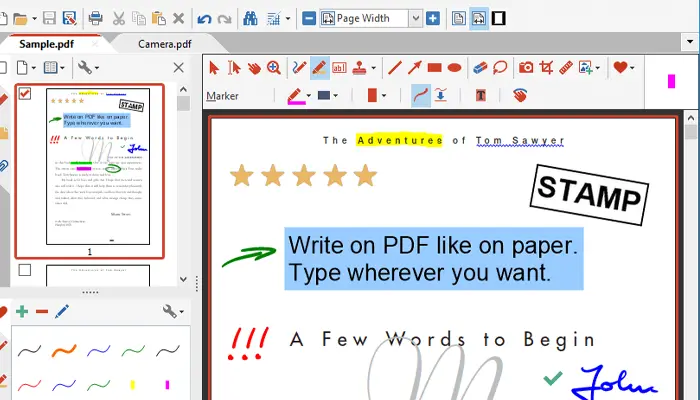Pick the magenta marker favorite
Image resolution: width=700 pixels, height=400 pixels.
coord(167,384)
